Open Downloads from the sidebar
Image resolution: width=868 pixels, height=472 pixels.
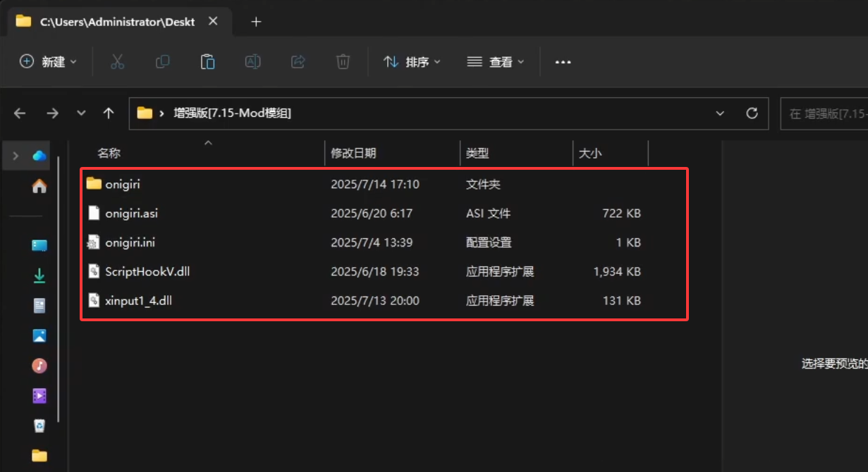[x=39, y=276]
